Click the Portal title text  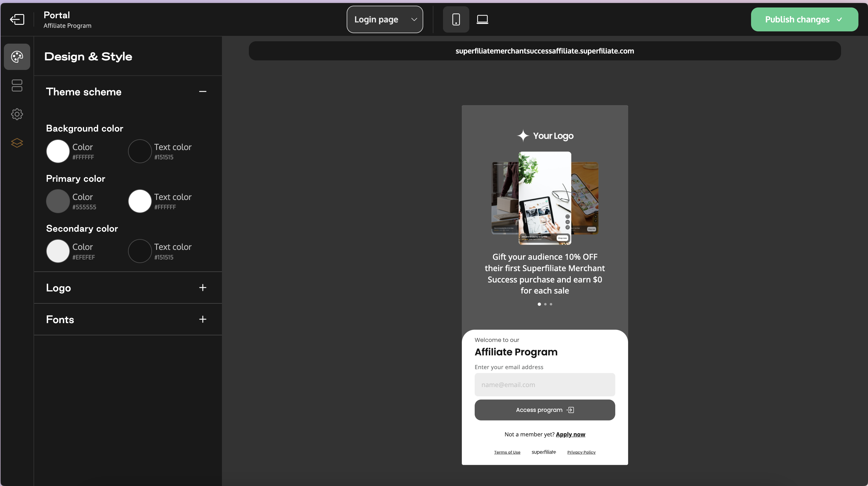point(57,15)
